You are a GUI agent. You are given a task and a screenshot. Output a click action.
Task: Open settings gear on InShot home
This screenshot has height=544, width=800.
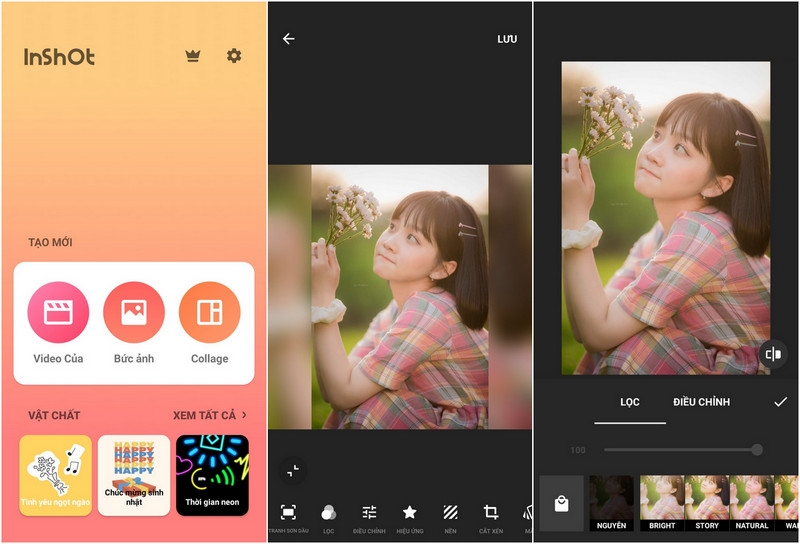[234, 56]
